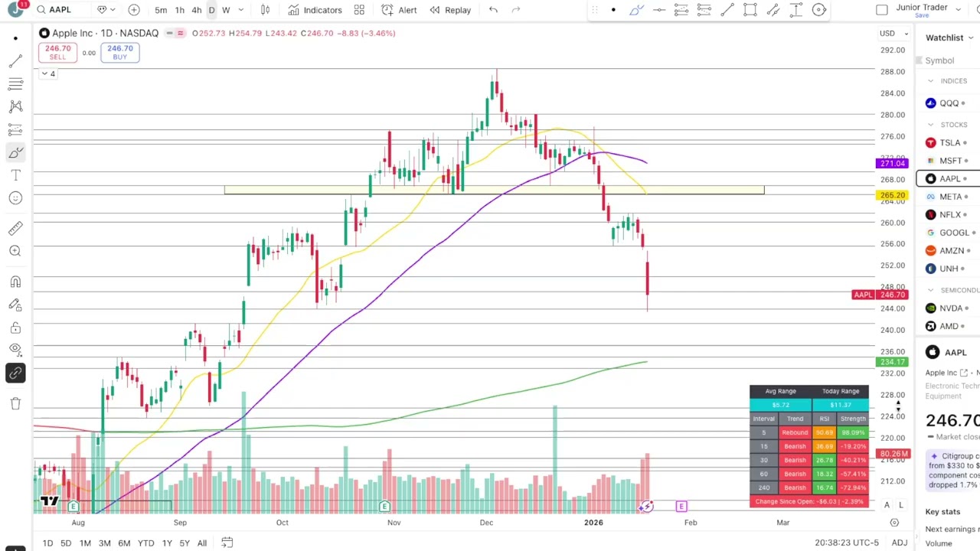Select the cursor dot tool in left sidebar
This screenshot has width=980, height=551.
pos(15,37)
